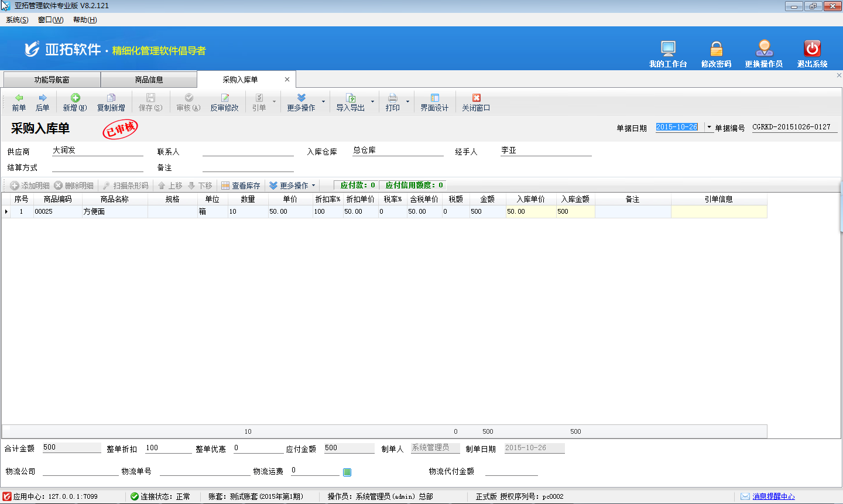
Task: Expand the 更多操作 toolbar dropdown
Action: 323,102
